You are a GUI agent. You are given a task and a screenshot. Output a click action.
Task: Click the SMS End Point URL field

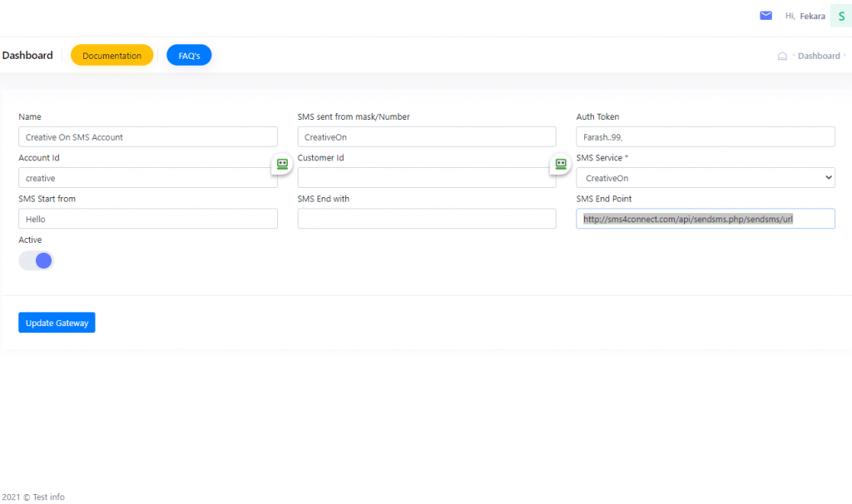pos(705,219)
